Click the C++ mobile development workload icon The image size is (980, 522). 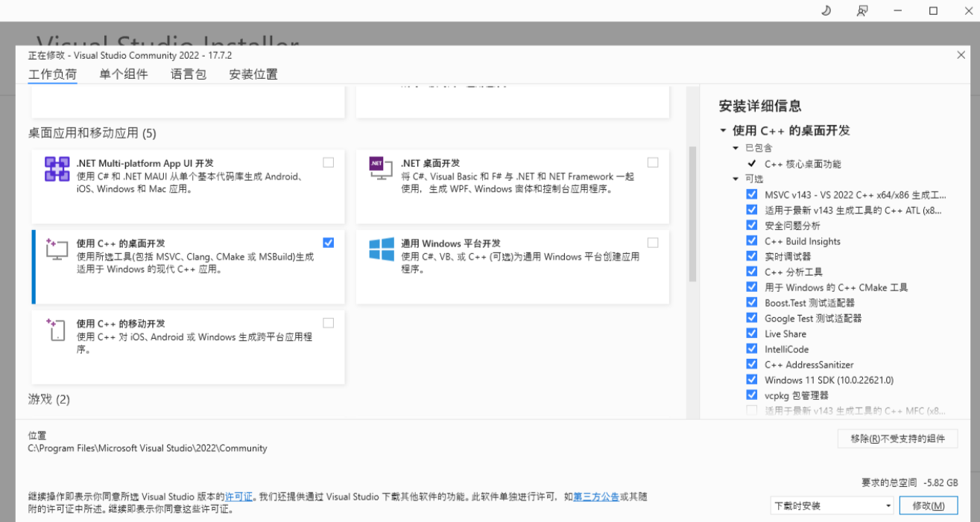(x=57, y=329)
